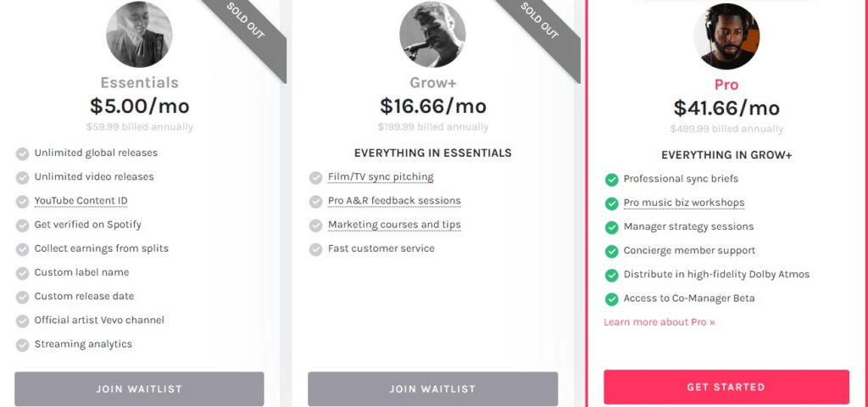Click gray checkmark next to Streaming analytics
The height and width of the screenshot is (407, 868).
coord(22,345)
